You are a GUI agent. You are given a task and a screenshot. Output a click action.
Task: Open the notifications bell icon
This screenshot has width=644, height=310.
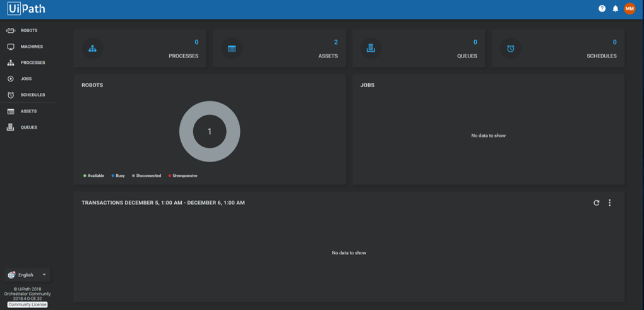615,9
